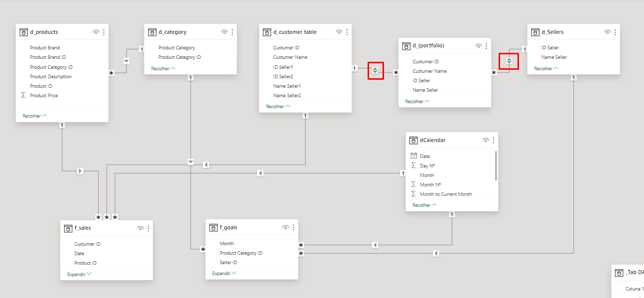Select bidirectional filter between customer and portfolio

coord(376,70)
